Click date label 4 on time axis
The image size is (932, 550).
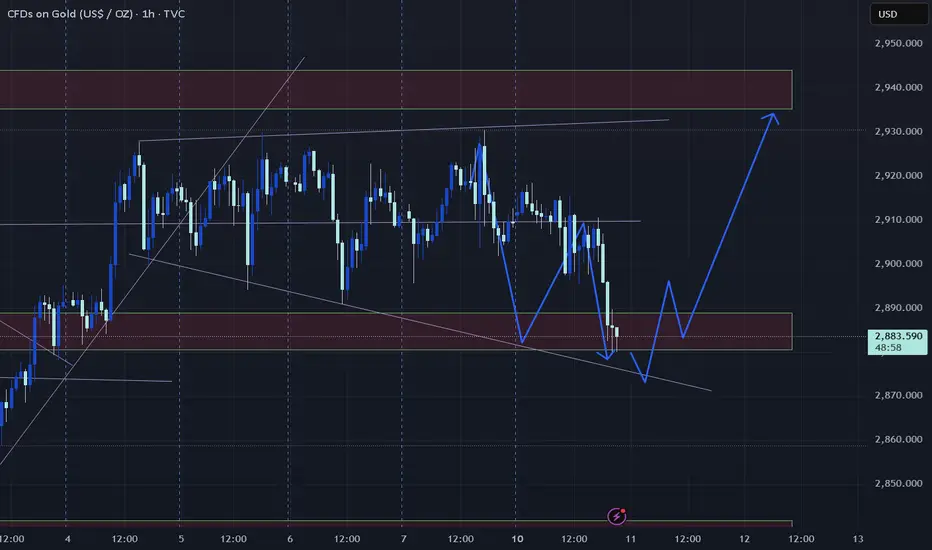pos(68,539)
